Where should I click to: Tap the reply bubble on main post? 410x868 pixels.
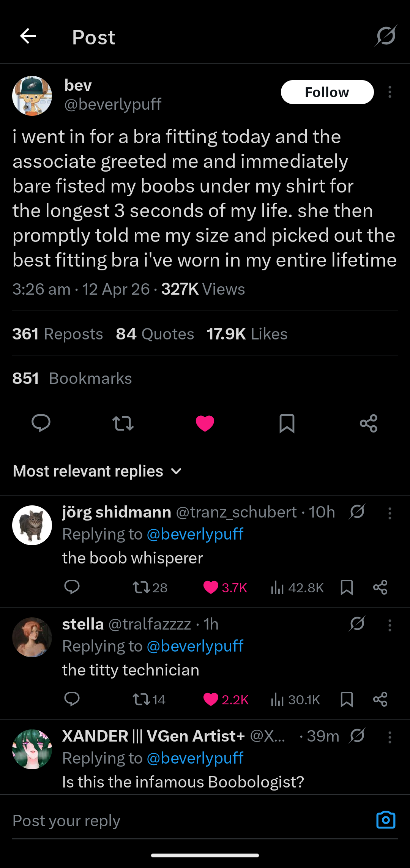pyautogui.click(x=41, y=423)
